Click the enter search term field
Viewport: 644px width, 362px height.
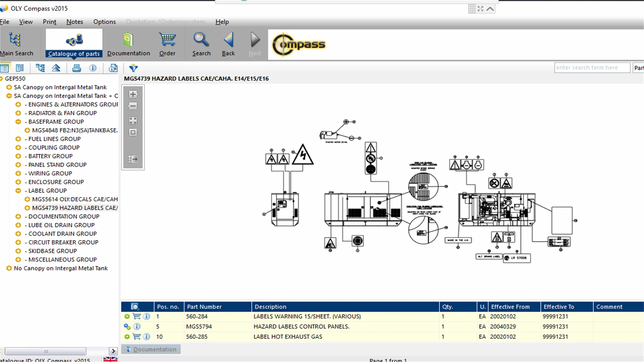click(592, 68)
